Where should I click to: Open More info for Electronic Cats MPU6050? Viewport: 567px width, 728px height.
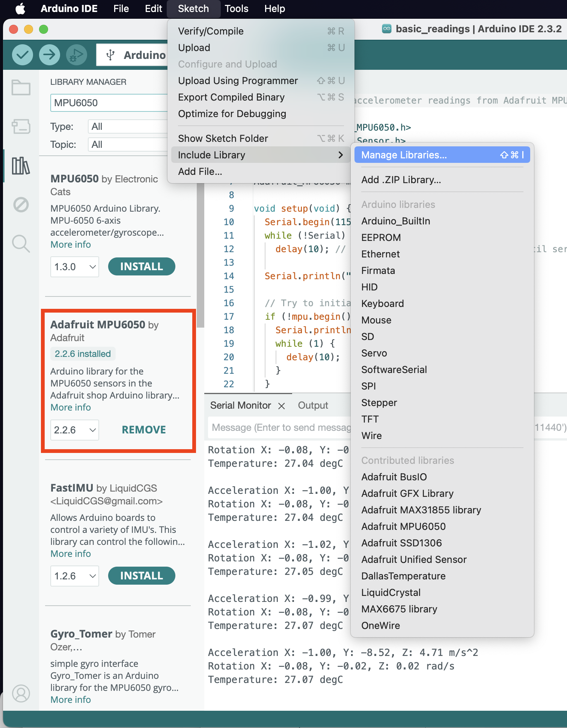[71, 245]
